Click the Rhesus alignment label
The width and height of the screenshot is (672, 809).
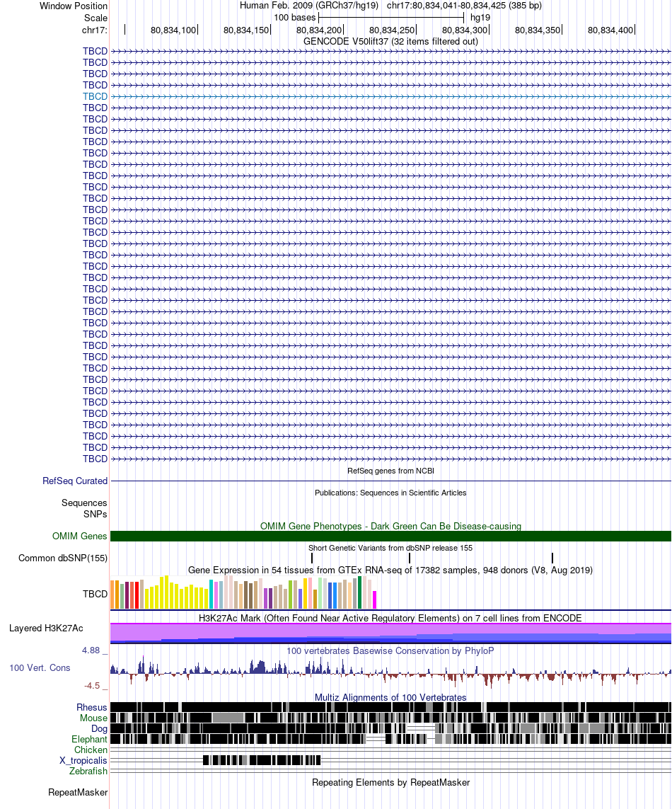92,707
